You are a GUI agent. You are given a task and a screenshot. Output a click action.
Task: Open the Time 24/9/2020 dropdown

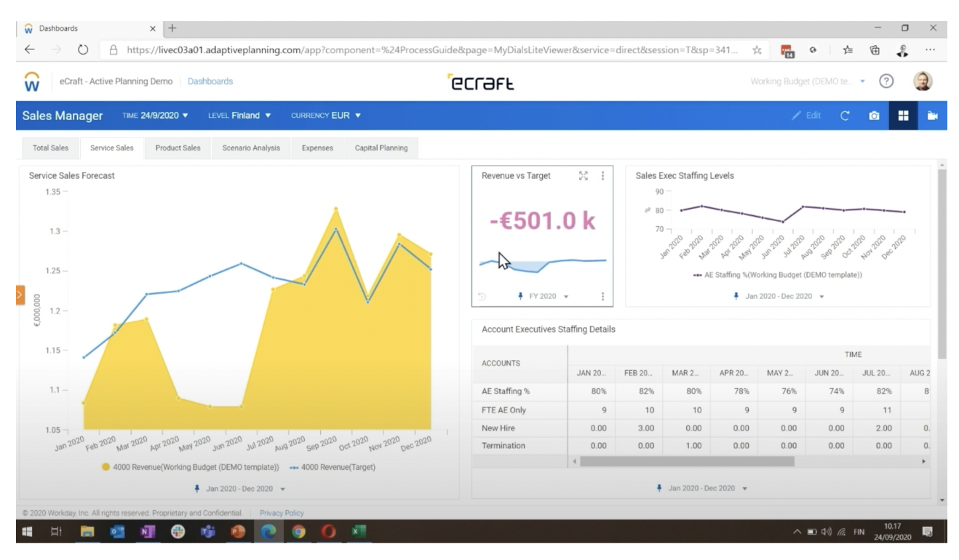(156, 116)
